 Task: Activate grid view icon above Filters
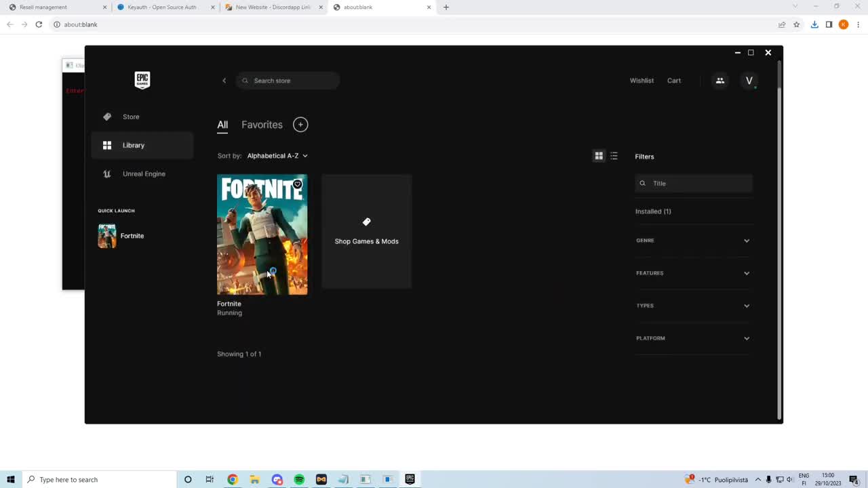[x=599, y=156]
